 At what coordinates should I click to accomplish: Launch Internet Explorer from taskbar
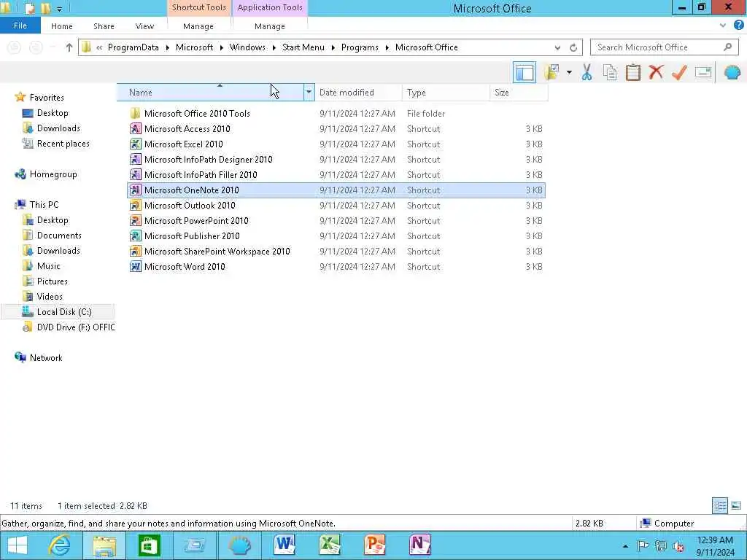[60, 545]
